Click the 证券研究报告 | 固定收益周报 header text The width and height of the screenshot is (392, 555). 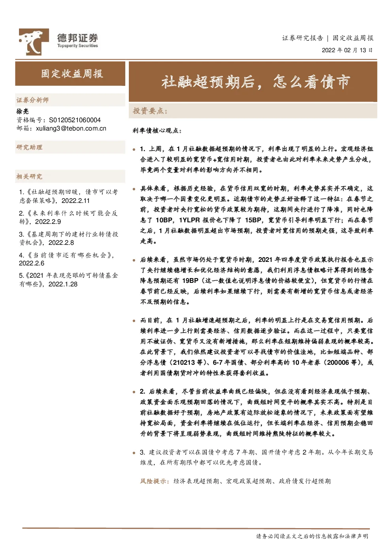point(328,38)
